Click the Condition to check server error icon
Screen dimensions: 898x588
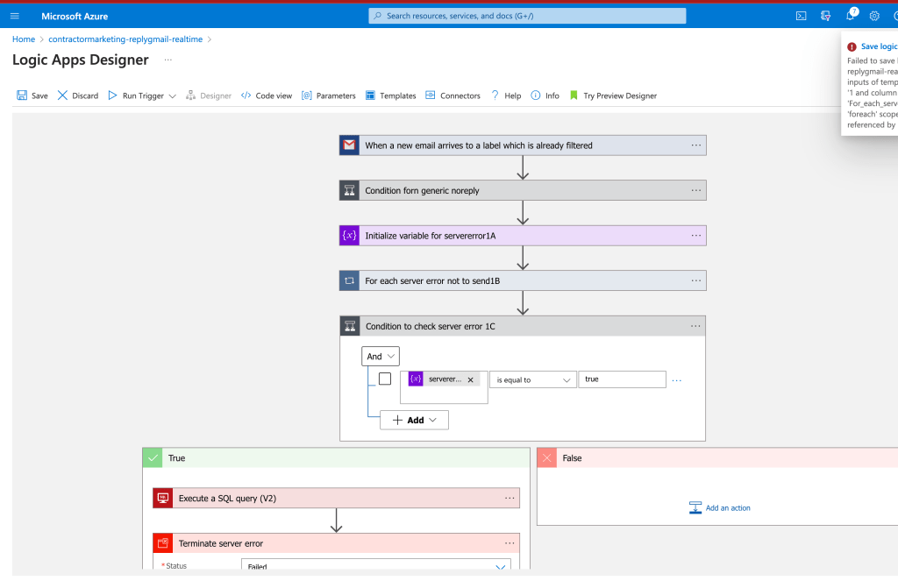click(350, 326)
